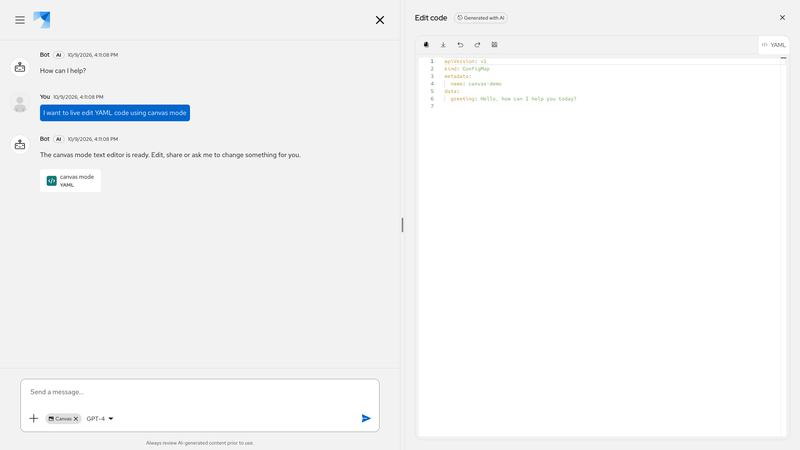Select the blue user message bubble
Screen dimensions: 800x450
point(115,113)
